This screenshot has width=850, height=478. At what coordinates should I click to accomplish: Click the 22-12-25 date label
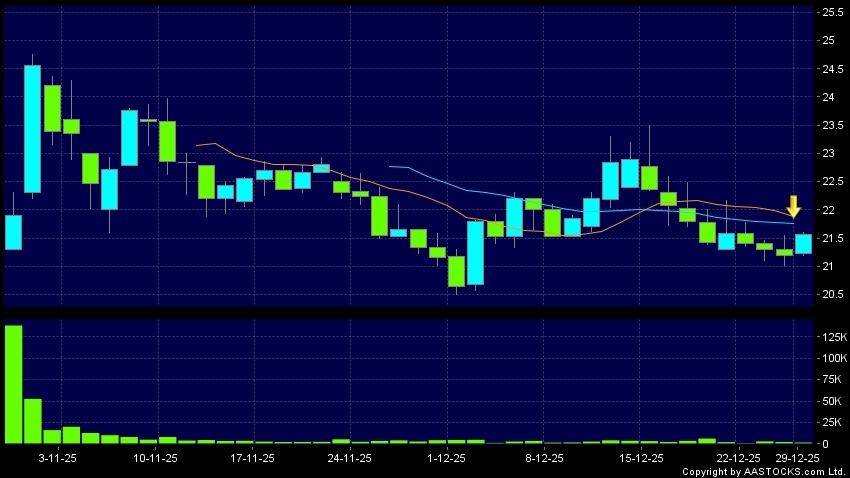click(x=738, y=458)
